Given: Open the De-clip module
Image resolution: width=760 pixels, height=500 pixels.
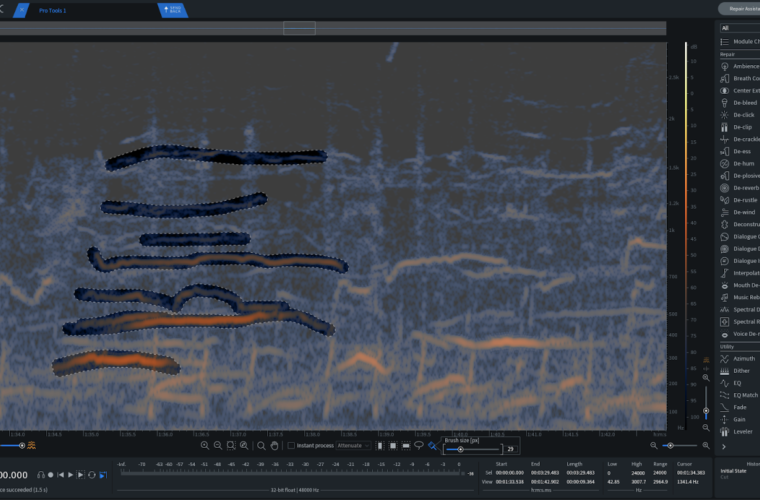Looking at the screenshot, I should point(743,127).
